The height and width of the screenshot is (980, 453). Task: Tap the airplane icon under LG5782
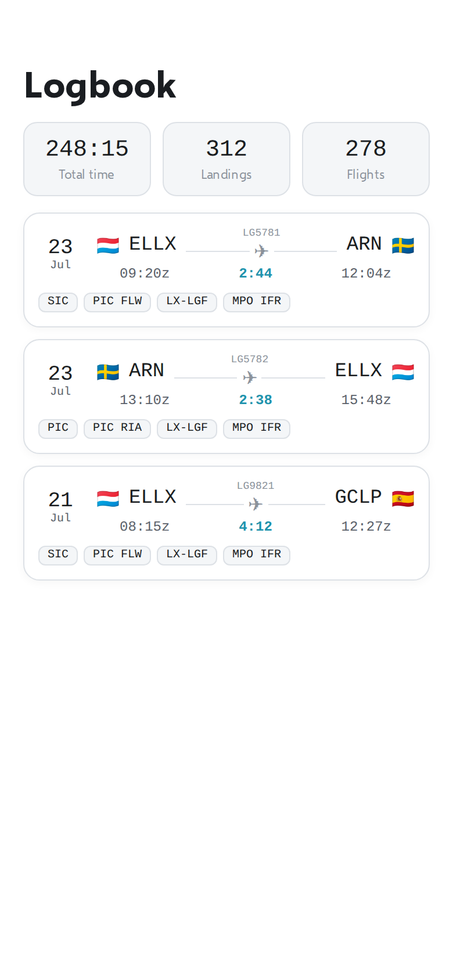(x=250, y=378)
